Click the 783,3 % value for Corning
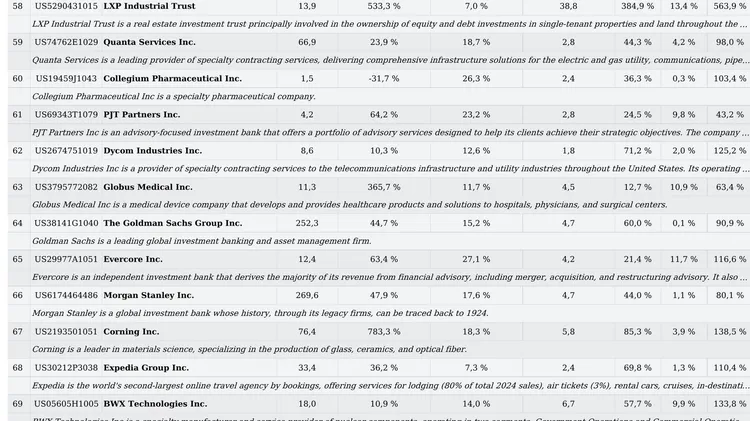The height and width of the screenshot is (421, 750). [x=384, y=331]
